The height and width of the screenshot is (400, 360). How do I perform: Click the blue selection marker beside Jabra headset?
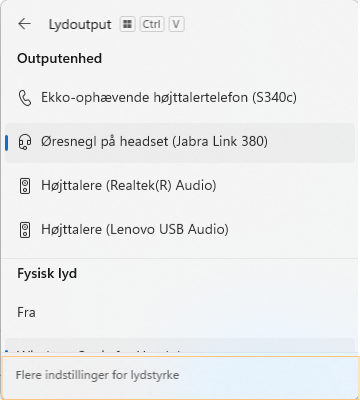pos(7,143)
